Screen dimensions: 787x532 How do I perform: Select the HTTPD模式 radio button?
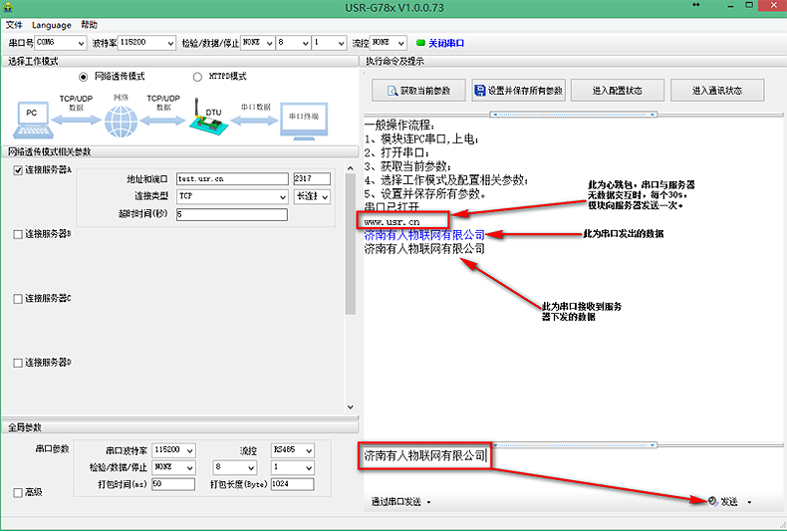pos(197,77)
